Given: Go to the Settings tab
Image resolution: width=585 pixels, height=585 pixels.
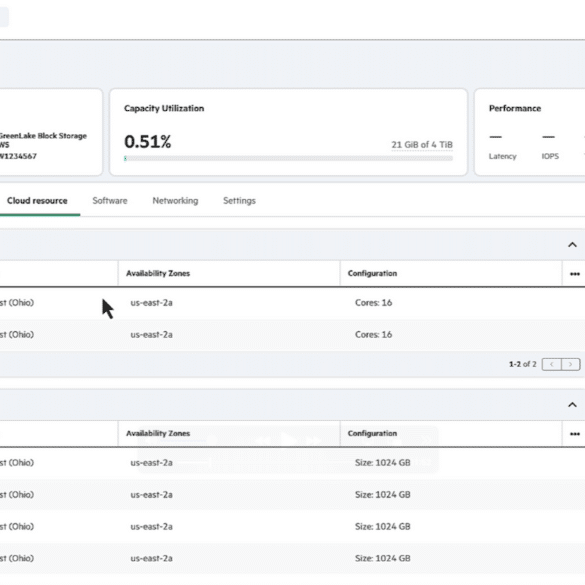Looking at the screenshot, I should (x=239, y=201).
